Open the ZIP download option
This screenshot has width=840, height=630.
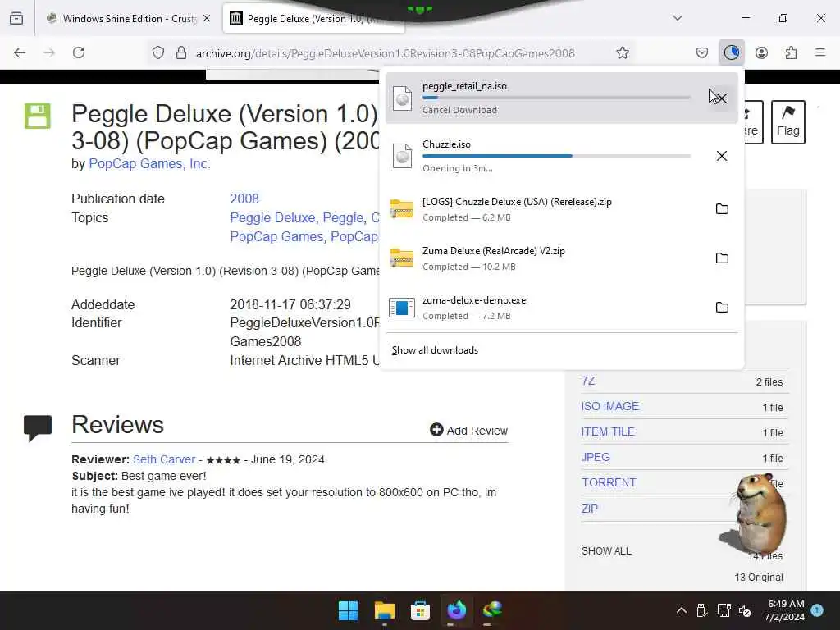[589, 509]
